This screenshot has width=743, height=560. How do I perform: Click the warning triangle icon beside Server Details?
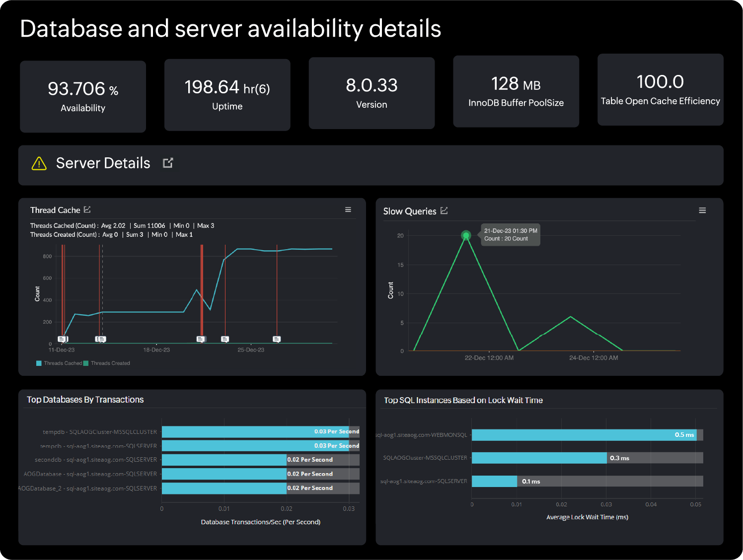[x=39, y=163]
